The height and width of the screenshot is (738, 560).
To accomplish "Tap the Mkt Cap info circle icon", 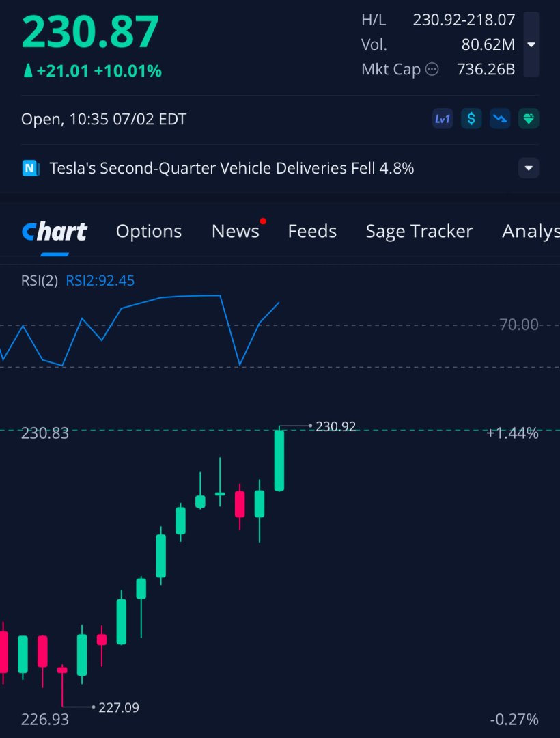I will click(x=432, y=70).
